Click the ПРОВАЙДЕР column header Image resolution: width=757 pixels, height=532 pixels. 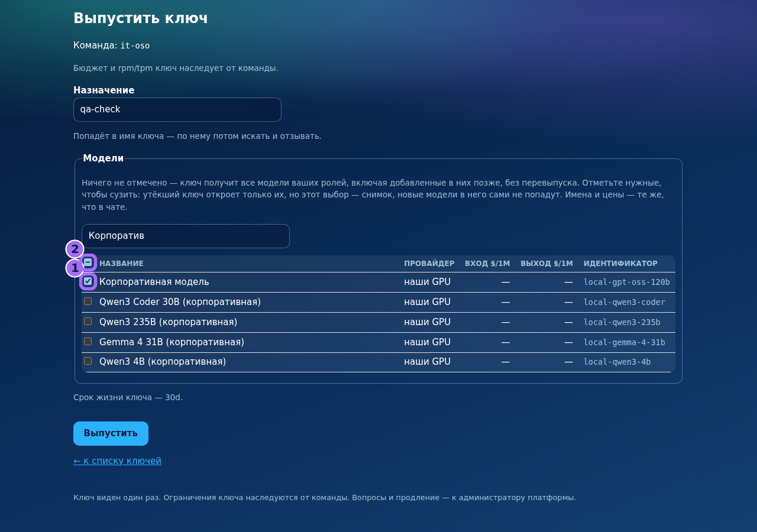click(x=429, y=264)
